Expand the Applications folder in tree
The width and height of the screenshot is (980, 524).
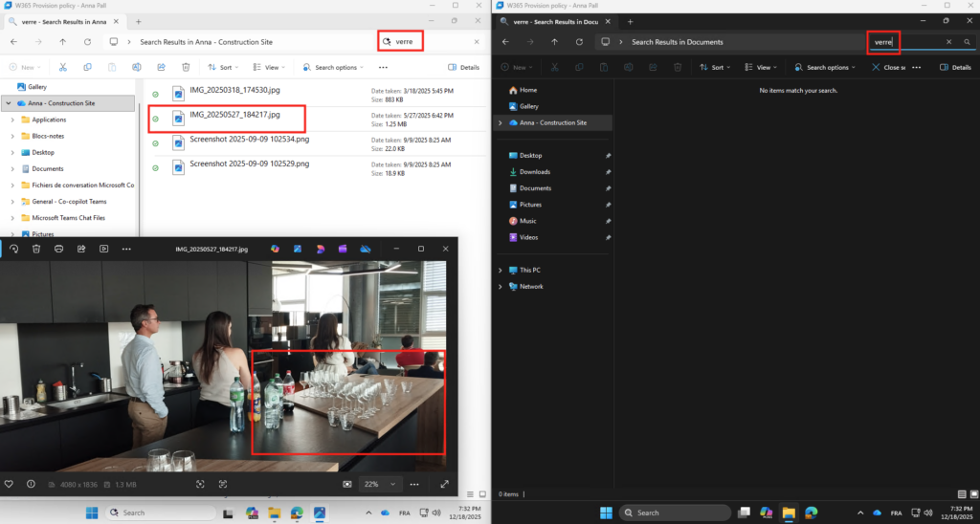tap(11, 120)
